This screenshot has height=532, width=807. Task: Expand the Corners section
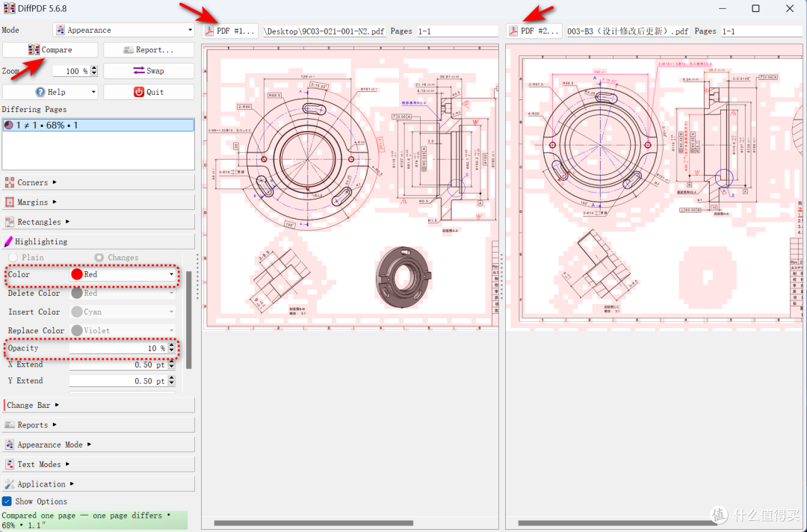99,182
